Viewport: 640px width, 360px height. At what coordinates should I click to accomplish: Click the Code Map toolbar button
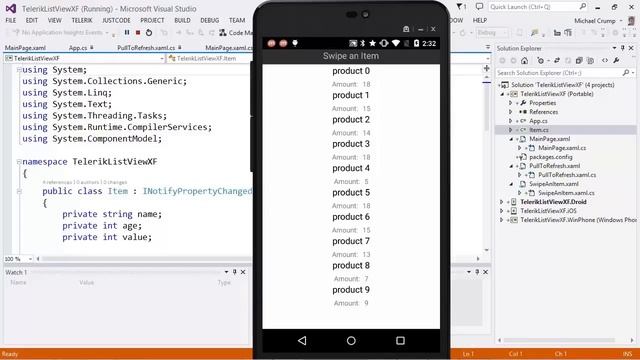pos(236,33)
